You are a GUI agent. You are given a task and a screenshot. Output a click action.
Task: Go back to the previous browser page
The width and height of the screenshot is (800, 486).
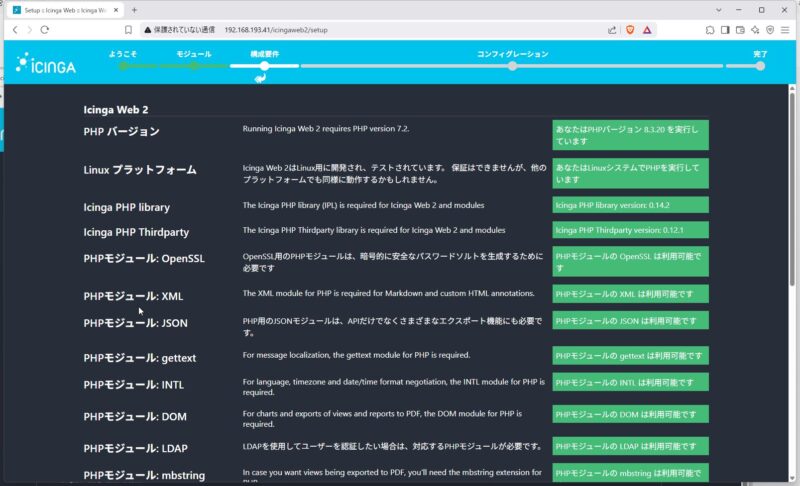(x=15, y=30)
